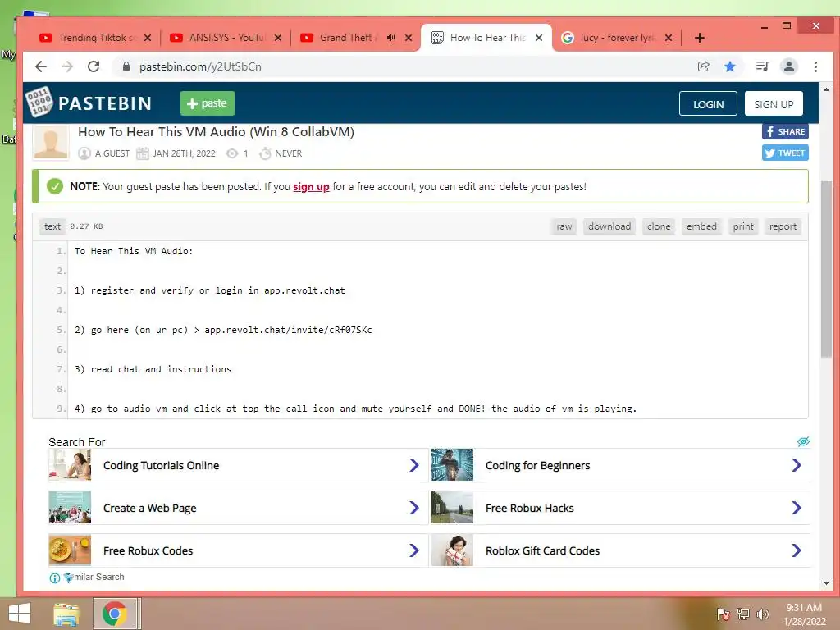Download the paste
The height and width of the screenshot is (630, 840).
(609, 226)
